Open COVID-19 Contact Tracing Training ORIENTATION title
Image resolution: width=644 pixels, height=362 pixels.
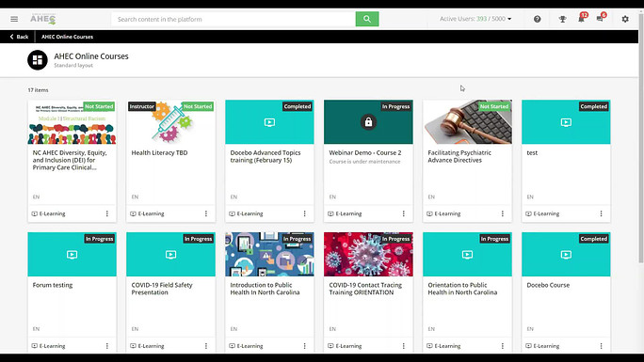pyautogui.click(x=365, y=289)
